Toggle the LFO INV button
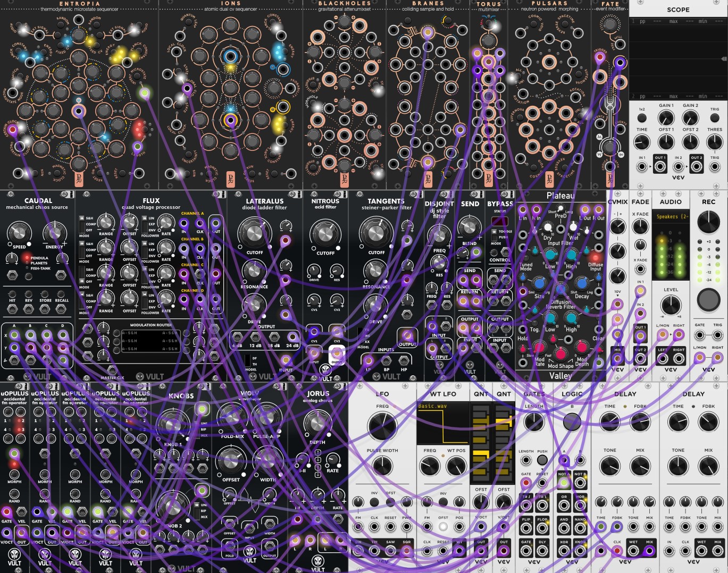The height and width of the screenshot is (573, 728). click(x=374, y=502)
